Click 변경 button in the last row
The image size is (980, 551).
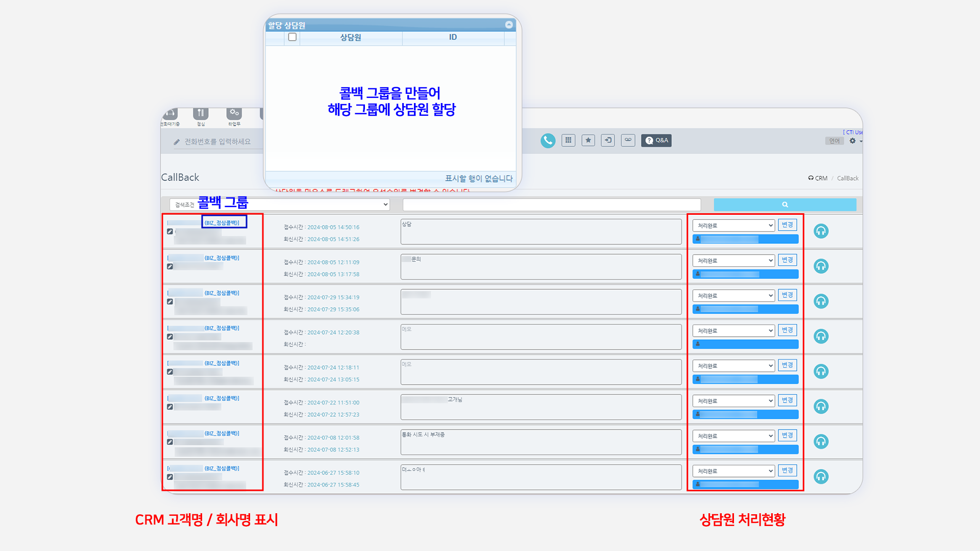[787, 470]
